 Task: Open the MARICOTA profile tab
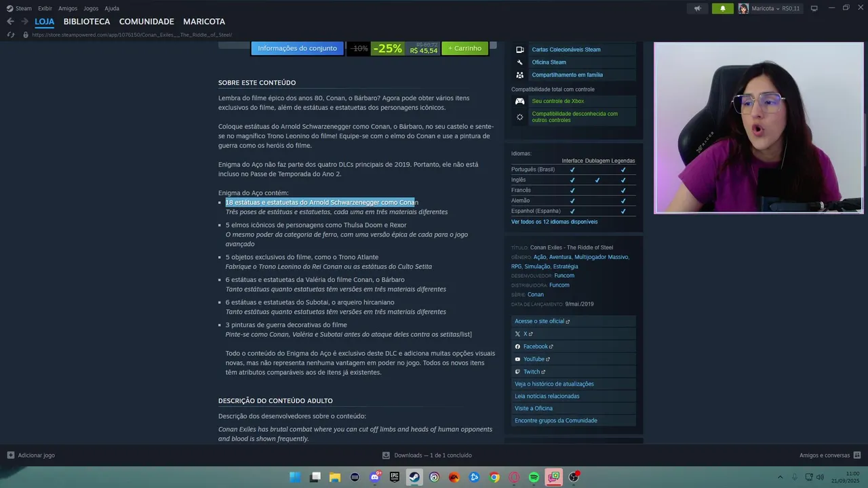(x=204, y=22)
